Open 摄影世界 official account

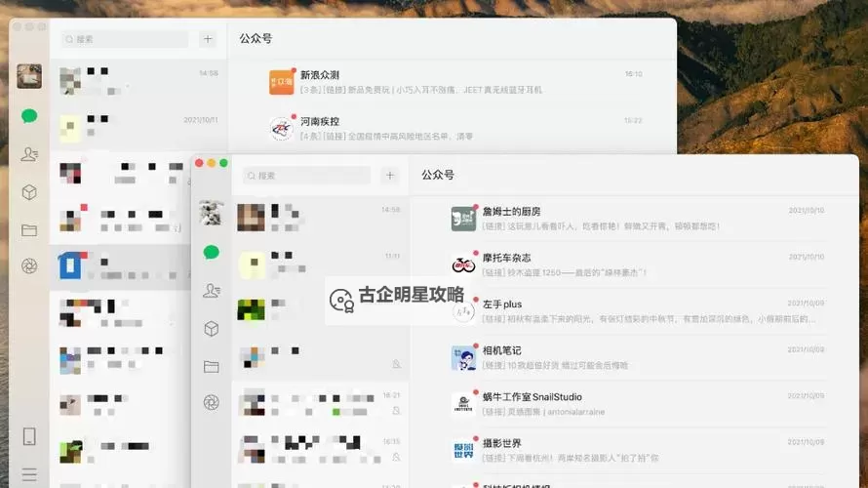click(x=635, y=450)
